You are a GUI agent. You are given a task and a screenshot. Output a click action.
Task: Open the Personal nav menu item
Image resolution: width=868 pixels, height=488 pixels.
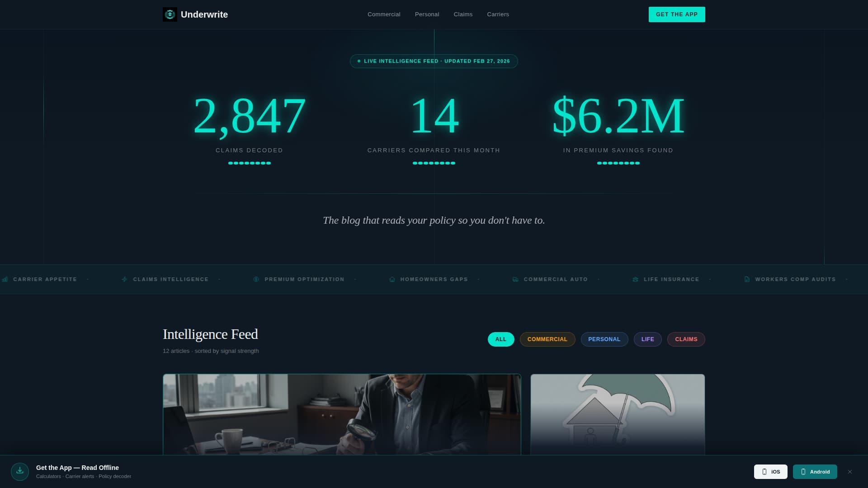427,14
